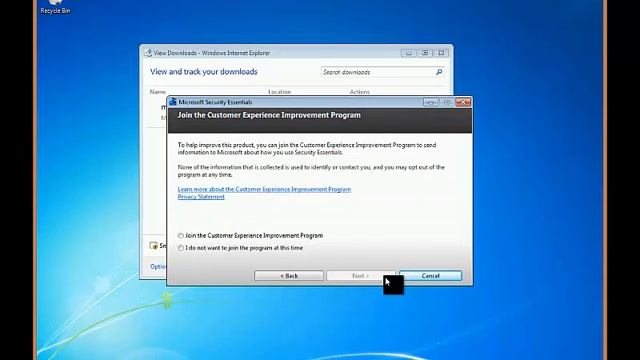Minimize the Microsoft Security Essentials window
Image resolution: width=640 pixels, height=360 pixels.
pos(431,102)
